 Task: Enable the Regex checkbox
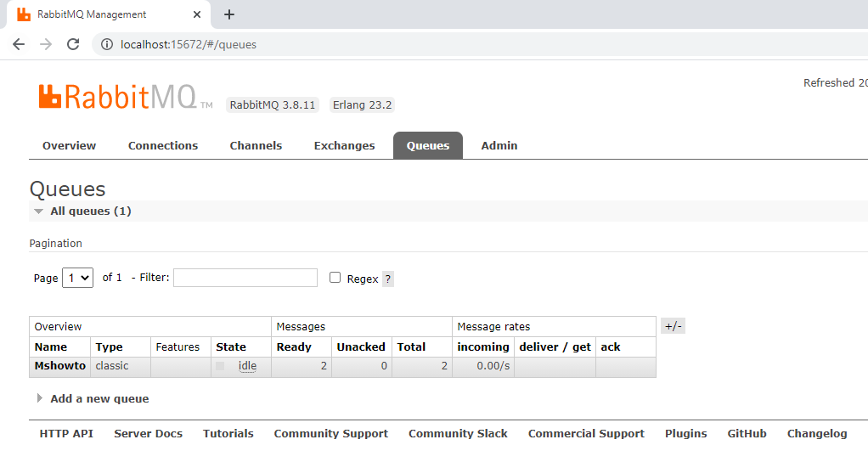(335, 277)
